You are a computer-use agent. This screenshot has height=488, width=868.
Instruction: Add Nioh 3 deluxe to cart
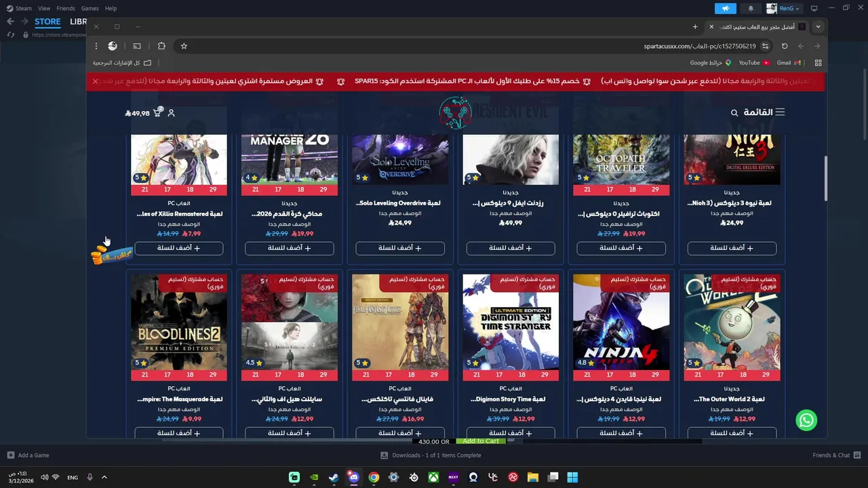[x=732, y=248]
